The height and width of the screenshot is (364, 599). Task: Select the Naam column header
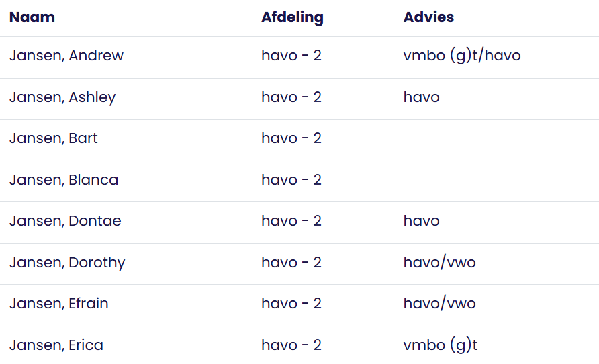point(32,17)
